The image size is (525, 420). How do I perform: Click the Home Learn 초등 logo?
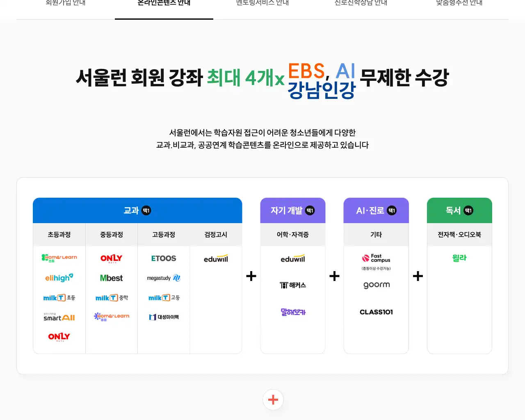tap(59, 258)
